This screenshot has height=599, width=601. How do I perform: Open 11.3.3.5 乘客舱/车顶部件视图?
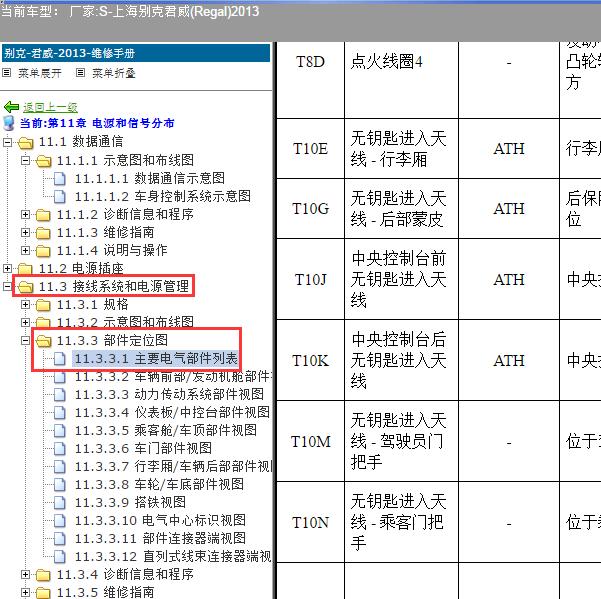coord(166,430)
